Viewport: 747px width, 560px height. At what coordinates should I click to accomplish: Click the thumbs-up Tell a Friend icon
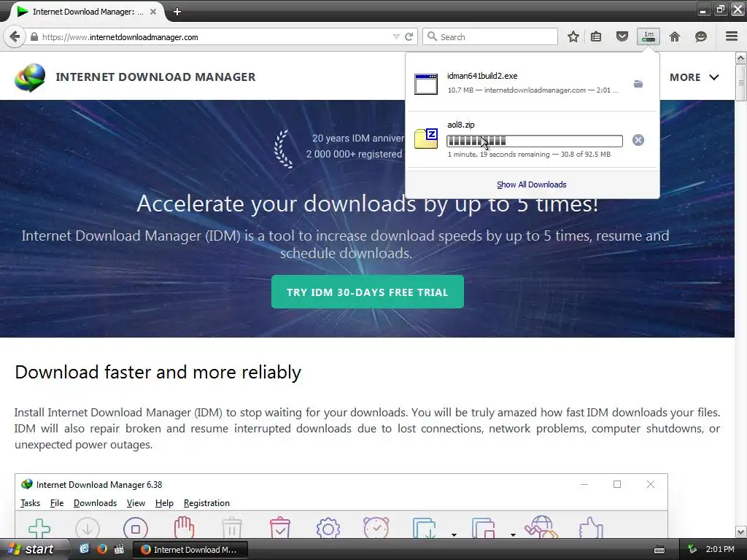click(x=591, y=529)
